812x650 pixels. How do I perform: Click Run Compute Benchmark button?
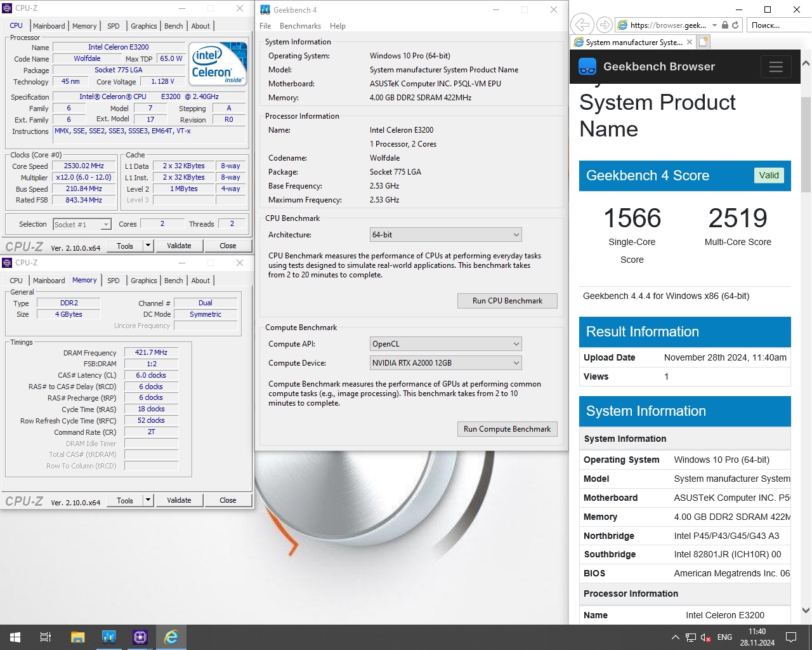tap(507, 429)
